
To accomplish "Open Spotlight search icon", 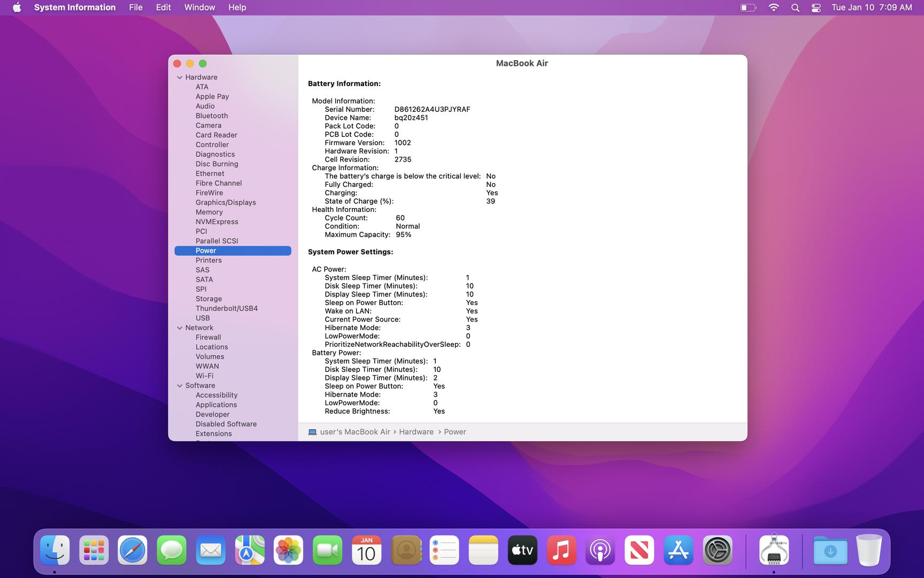I will [x=795, y=7].
